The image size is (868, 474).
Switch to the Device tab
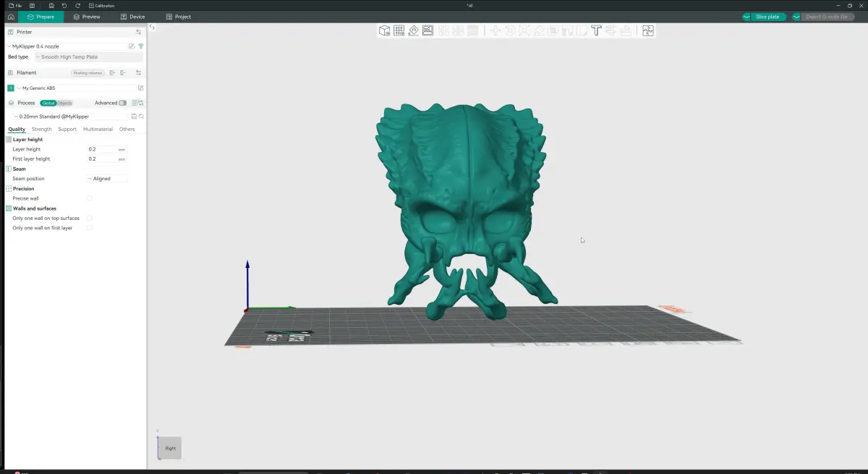coord(133,17)
